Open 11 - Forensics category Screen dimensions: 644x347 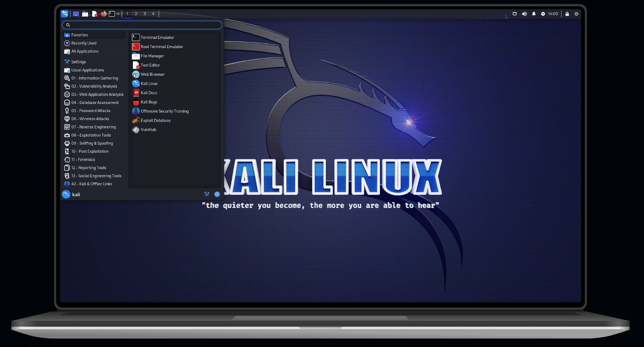point(94,160)
